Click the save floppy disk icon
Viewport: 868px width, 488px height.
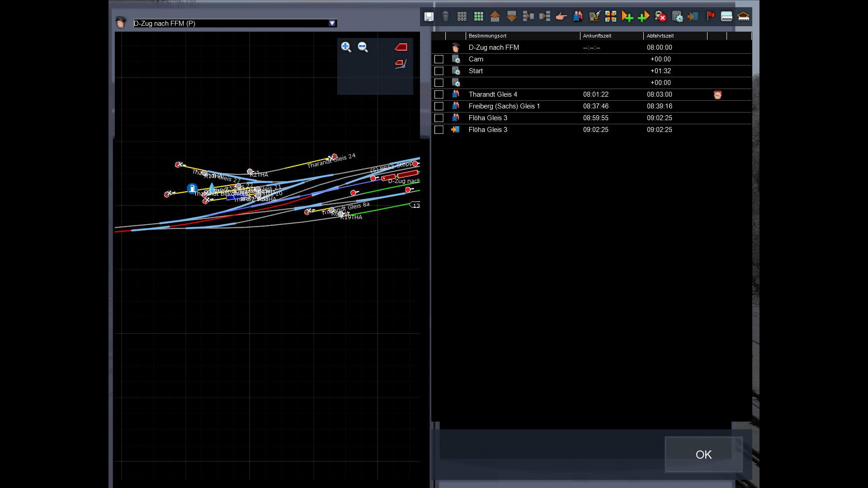[x=429, y=17]
